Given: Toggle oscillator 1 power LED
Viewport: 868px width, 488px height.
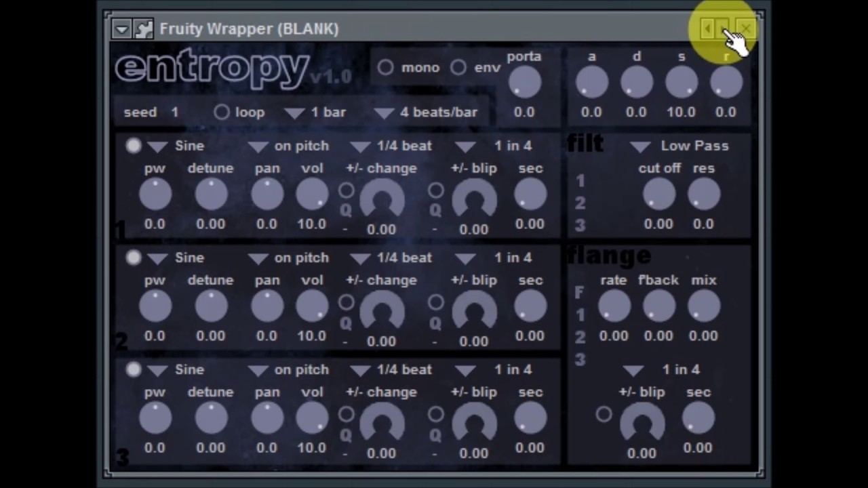Looking at the screenshot, I should point(134,146).
